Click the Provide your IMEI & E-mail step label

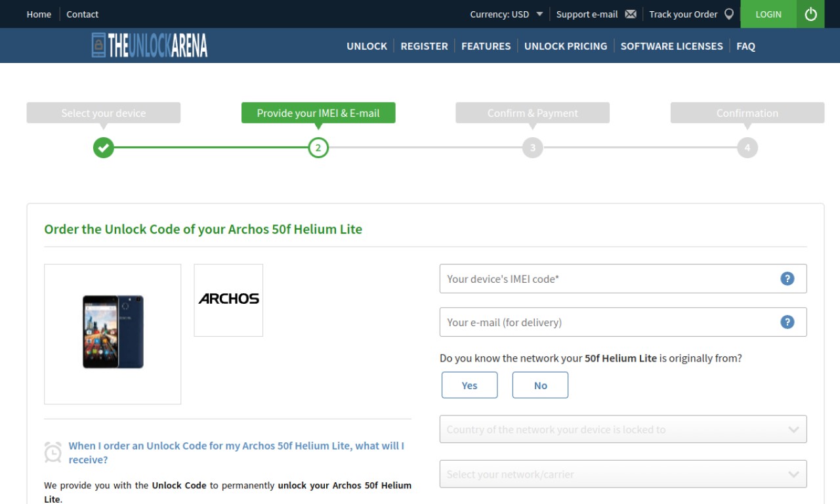(x=318, y=113)
